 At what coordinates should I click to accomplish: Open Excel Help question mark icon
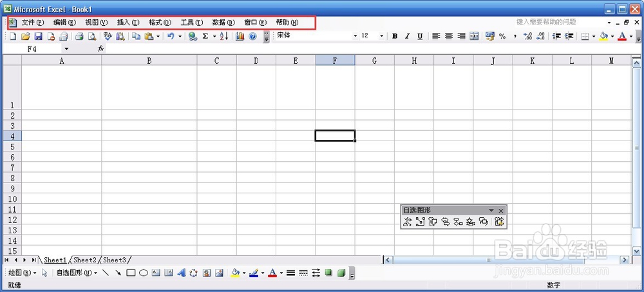252,37
